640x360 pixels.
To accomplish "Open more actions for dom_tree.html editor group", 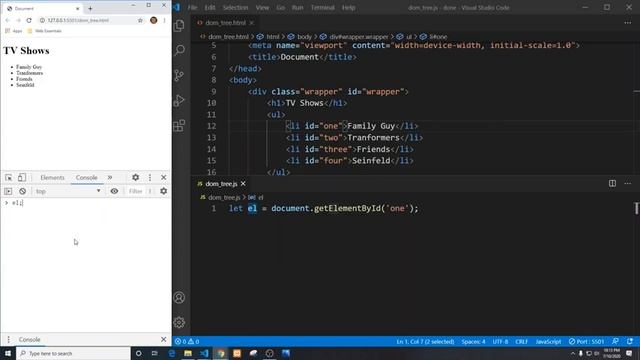I will pyautogui.click(x=628, y=23).
